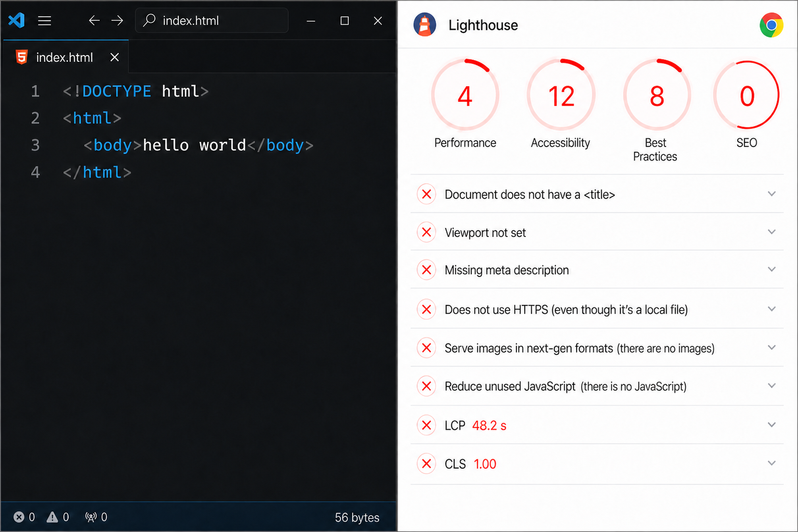Click the Performance score gauge
Viewport: 798px width, 532px height.
(x=465, y=95)
